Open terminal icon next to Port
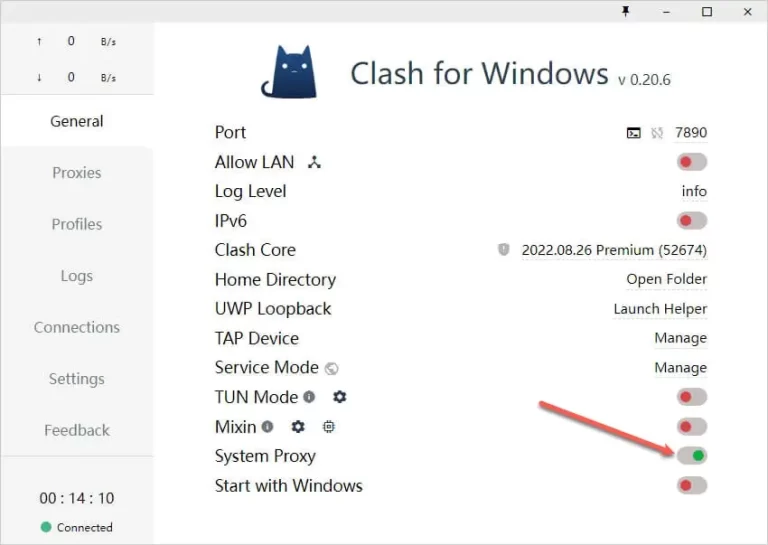Image resolution: width=768 pixels, height=545 pixels. tap(634, 133)
